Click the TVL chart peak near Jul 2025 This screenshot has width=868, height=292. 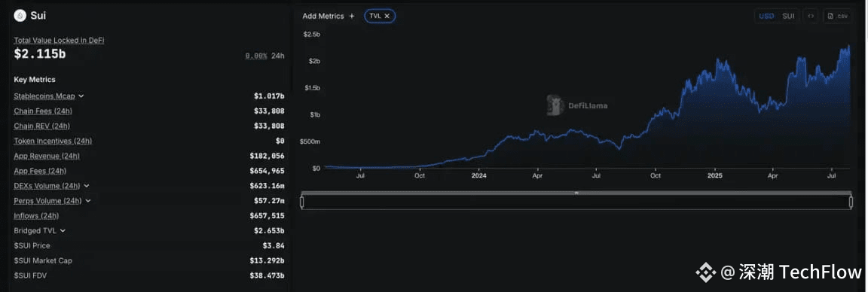(x=848, y=47)
